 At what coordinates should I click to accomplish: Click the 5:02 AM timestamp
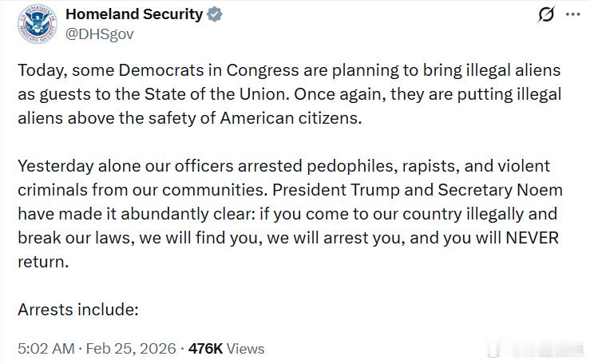(46, 349)
